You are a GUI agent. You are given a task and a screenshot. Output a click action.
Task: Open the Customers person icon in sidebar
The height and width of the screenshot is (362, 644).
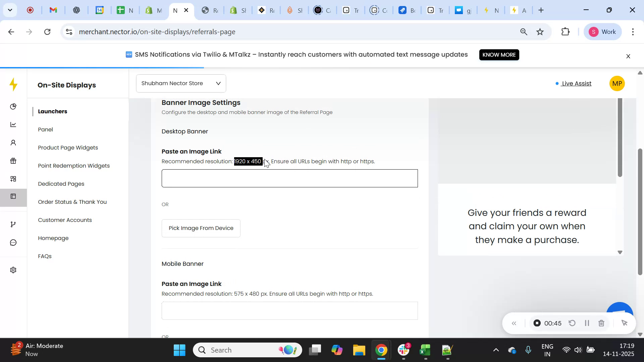coord(13,142)
